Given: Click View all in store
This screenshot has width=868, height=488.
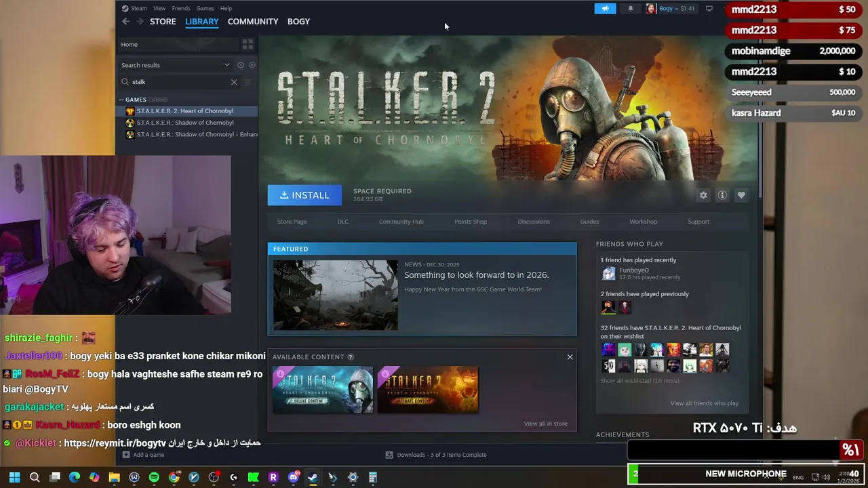Looking at the screenshot, I should [x=545, y=424].
